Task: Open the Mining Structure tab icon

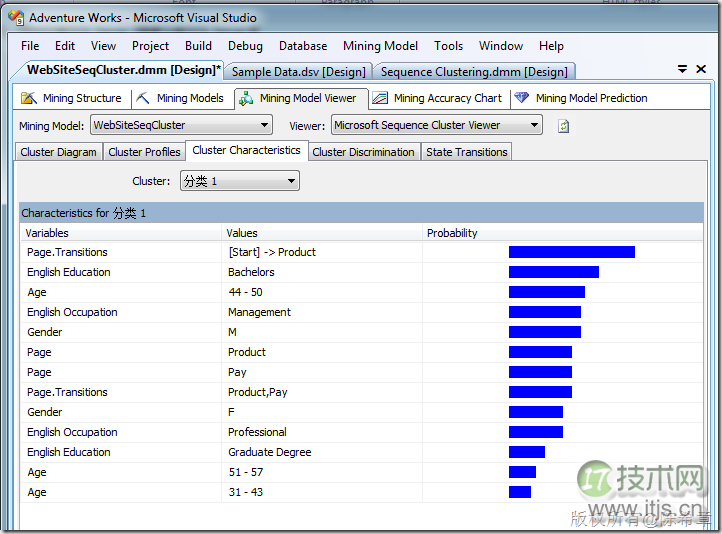Action: pos(28,98)
